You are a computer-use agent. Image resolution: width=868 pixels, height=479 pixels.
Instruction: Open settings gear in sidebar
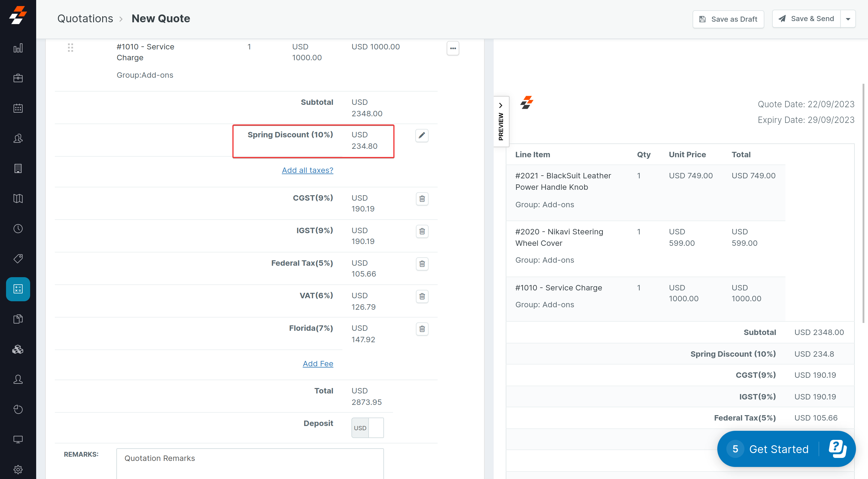(18, 469)
